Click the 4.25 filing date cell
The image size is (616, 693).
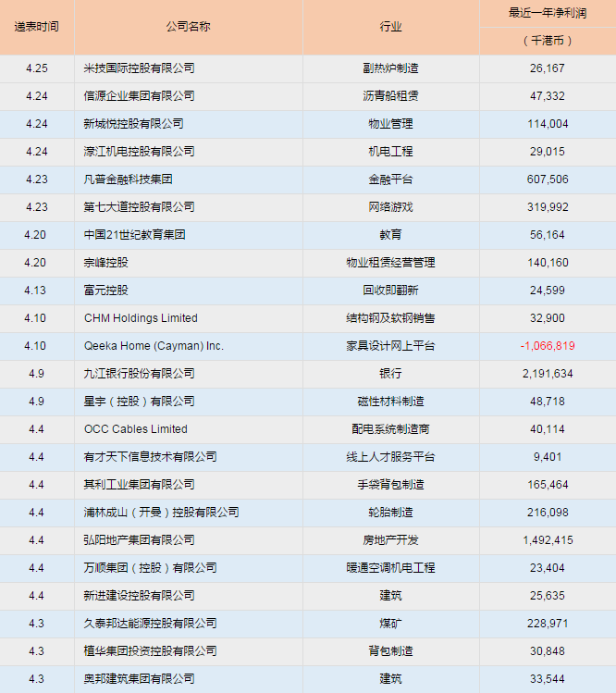coord(37,68)
